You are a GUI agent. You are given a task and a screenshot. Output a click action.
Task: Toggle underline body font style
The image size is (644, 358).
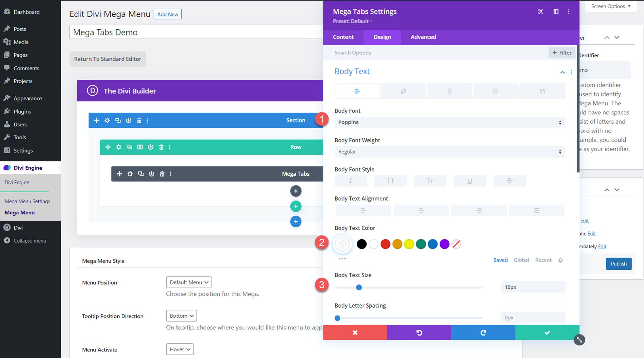tap(470, 181)
